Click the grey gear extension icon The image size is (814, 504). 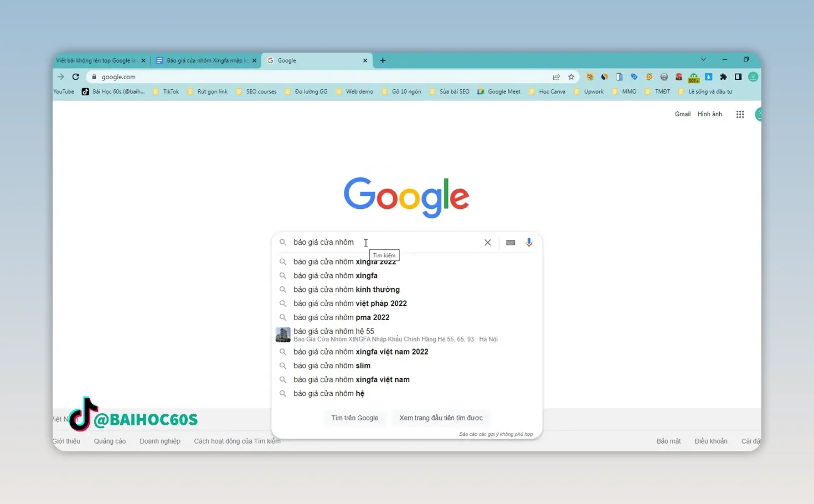tap(664, 77)
